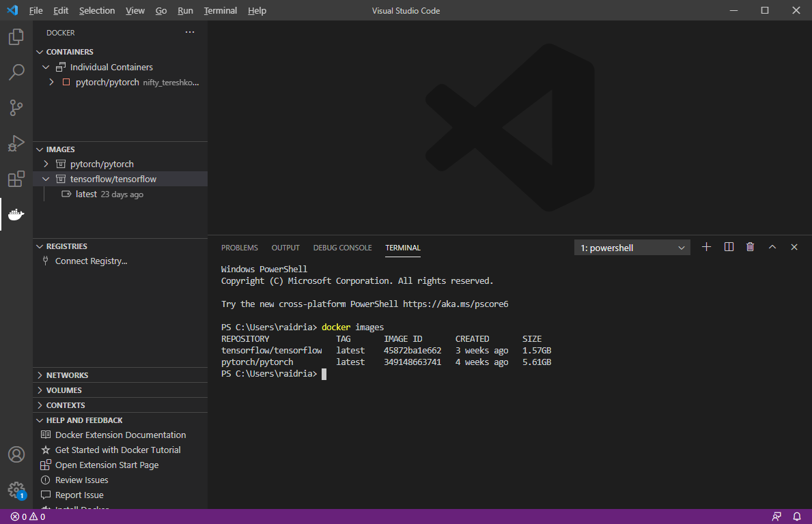The width and height of the screenshot is (812, 524).
Task: Collapse Individual Containers tree node
Action: pyautogui.click(x=46, y=67)
